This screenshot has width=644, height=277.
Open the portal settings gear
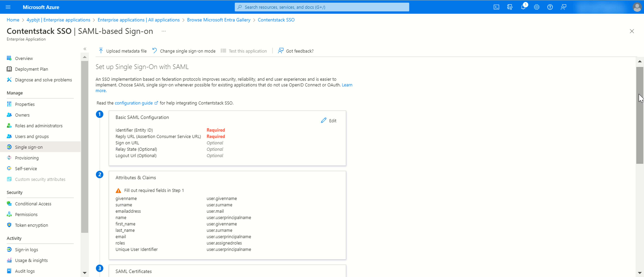(536, 7)
